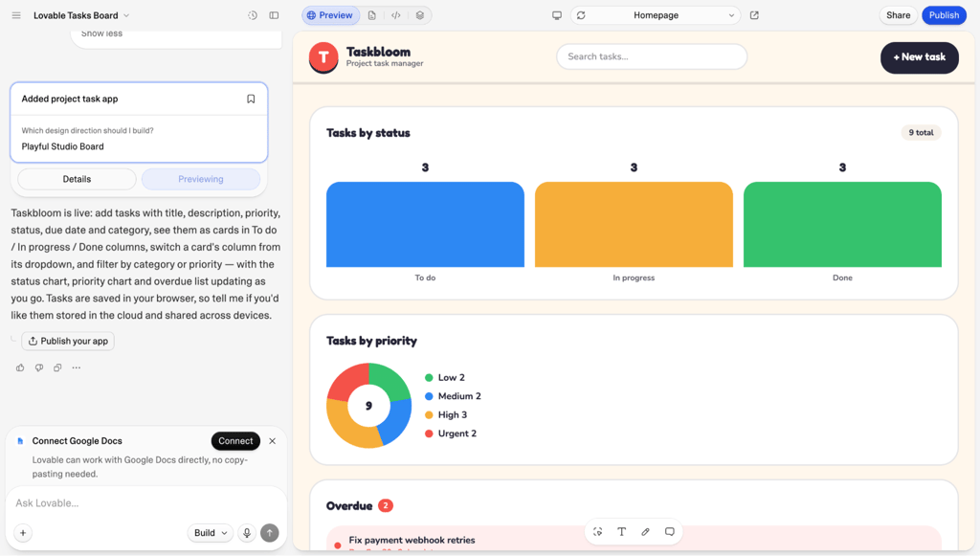
Task: Click the priority donut chart center
Action: tap(368, 406)
